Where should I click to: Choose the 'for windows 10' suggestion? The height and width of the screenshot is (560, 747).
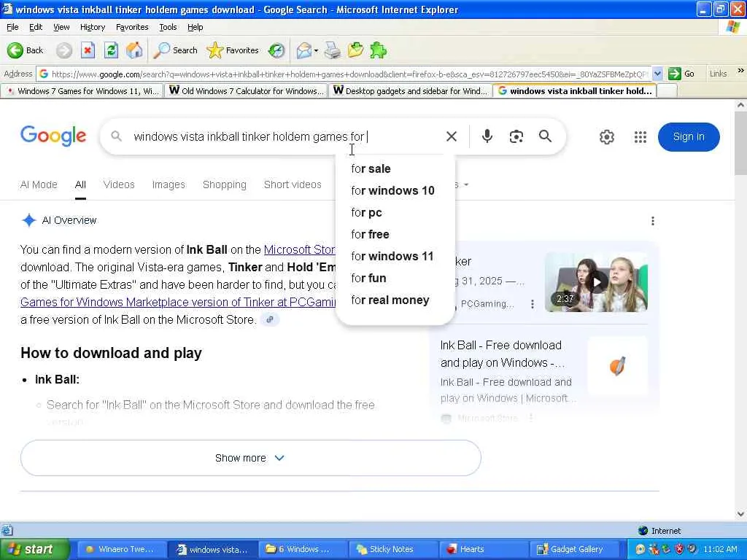tap(395, 190)
